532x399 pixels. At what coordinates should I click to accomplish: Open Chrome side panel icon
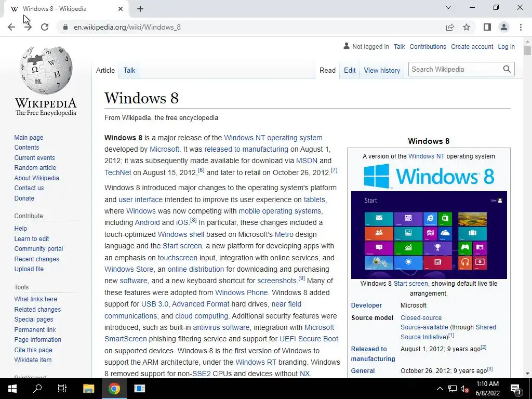(x=487, y=27)
